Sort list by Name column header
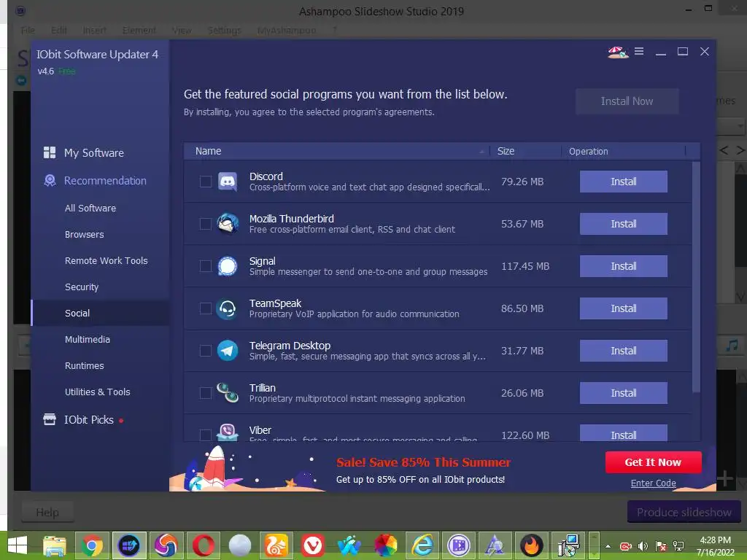Screen dimensions: 747x560 click(x=208, y=151)
